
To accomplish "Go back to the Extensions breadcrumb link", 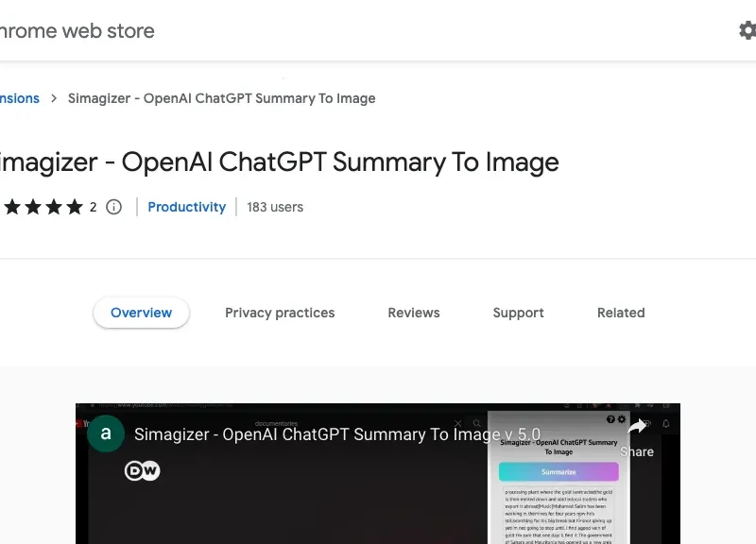I will 19,98.
